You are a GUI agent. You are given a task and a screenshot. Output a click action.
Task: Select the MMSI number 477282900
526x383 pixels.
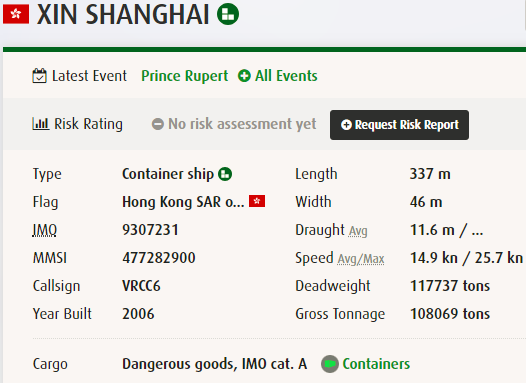159,258
